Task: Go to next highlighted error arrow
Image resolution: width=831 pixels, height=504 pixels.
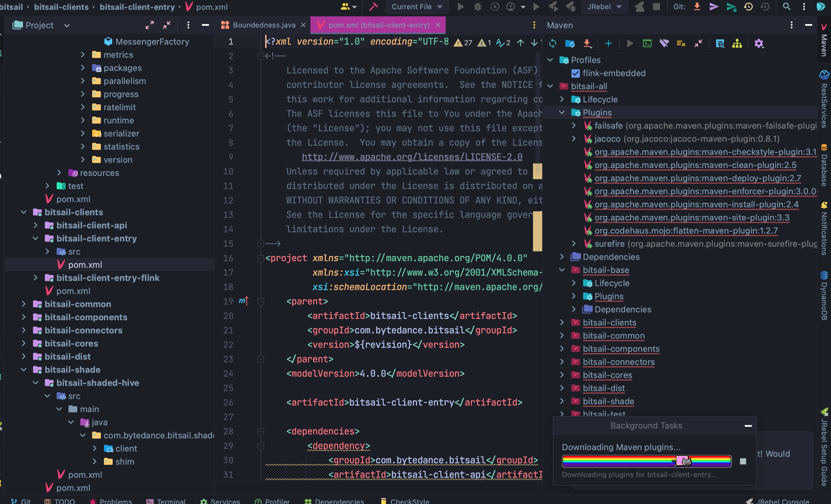Action: click(x=534, y=42)
